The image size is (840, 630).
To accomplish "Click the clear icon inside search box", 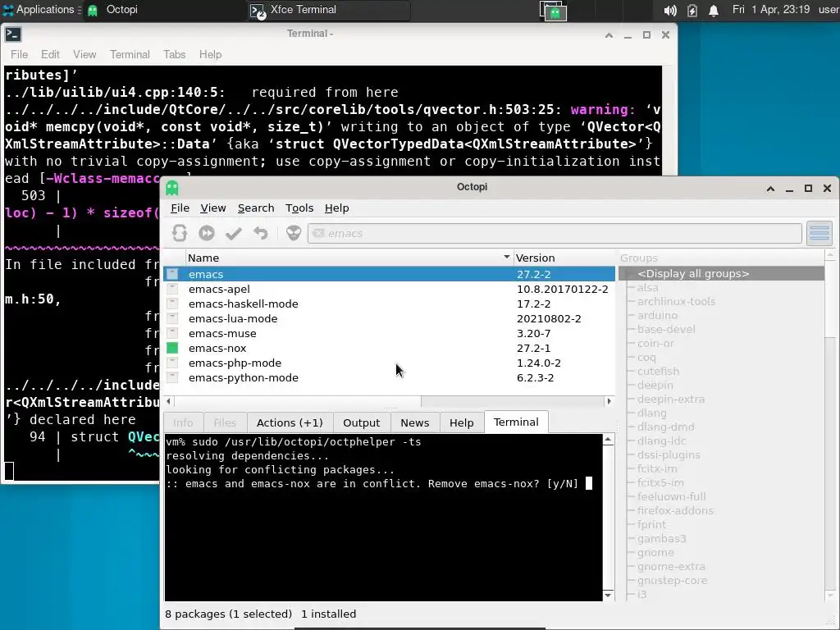I will (x=318, y=233).
